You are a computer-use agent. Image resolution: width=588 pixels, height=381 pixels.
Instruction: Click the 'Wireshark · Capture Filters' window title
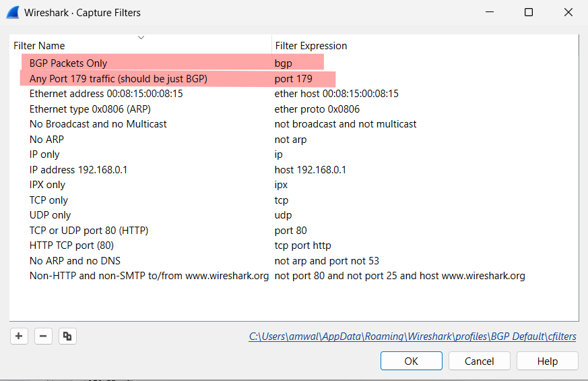[x=82, y=13]
